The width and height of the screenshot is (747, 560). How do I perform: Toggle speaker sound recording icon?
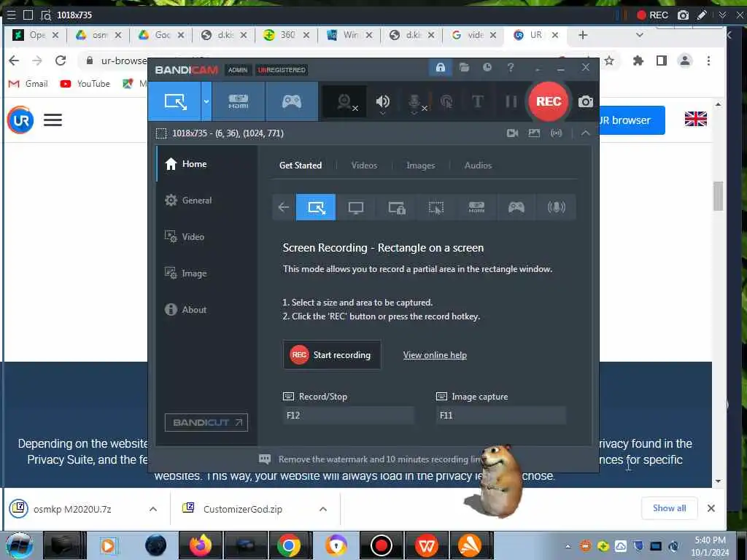click(382, 101)
